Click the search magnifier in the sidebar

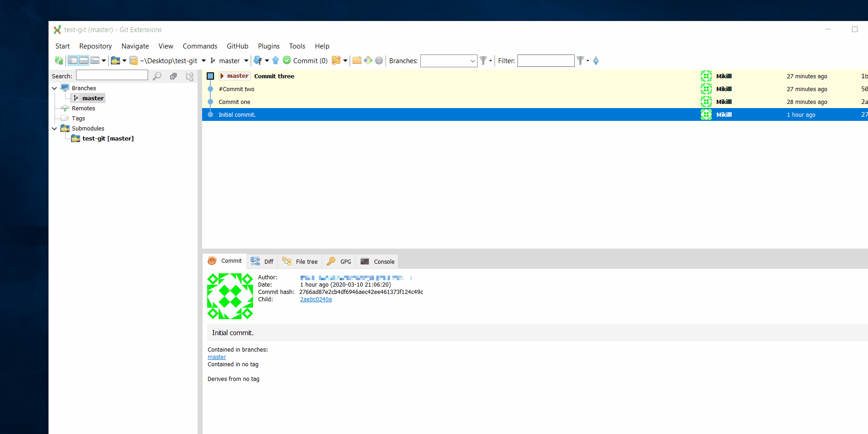pyautogui.click(x=157, y=76)
